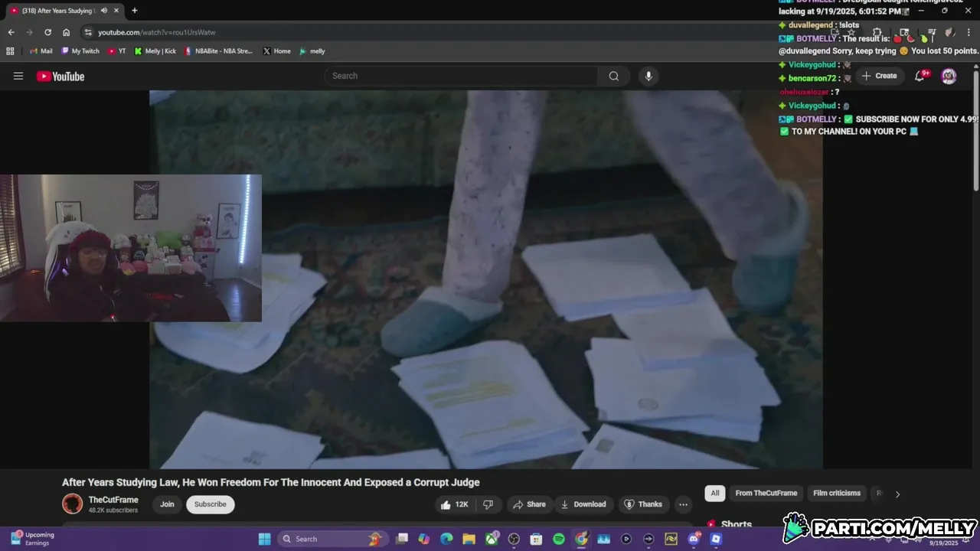Click the Download button
This screenshot has height=551, width=980.
pos(583,504)
